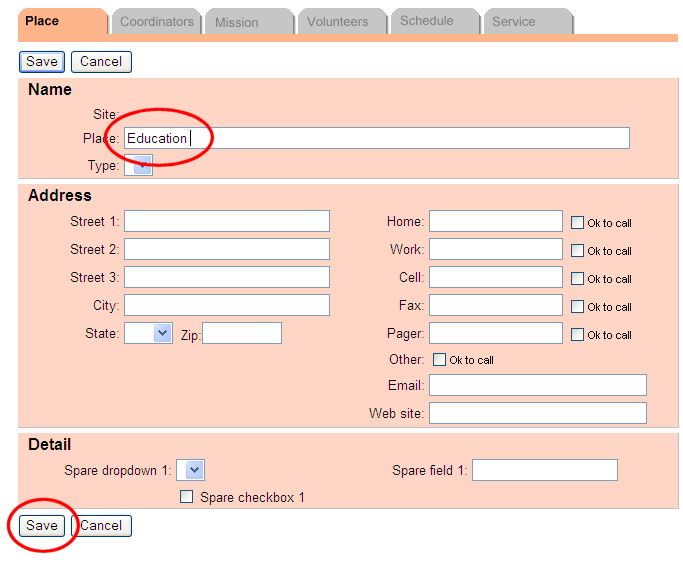Check Ok to call for Pager
Image resolution: width=683 pixels, height=562 pixels.
coord(577,335)
